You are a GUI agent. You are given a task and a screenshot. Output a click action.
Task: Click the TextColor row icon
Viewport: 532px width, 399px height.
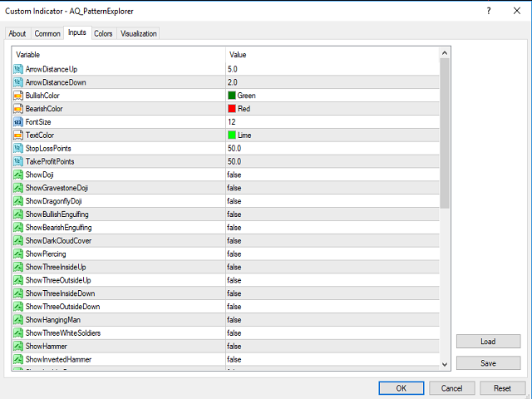click(18, 135)
